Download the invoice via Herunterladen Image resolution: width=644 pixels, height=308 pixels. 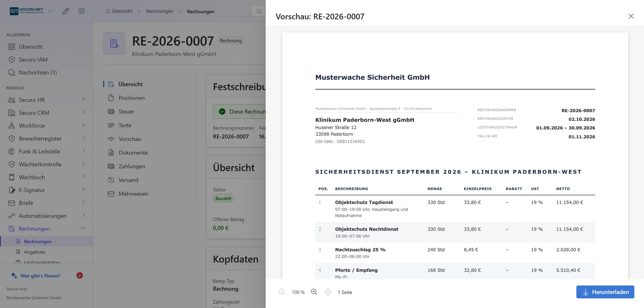(605, 292)
